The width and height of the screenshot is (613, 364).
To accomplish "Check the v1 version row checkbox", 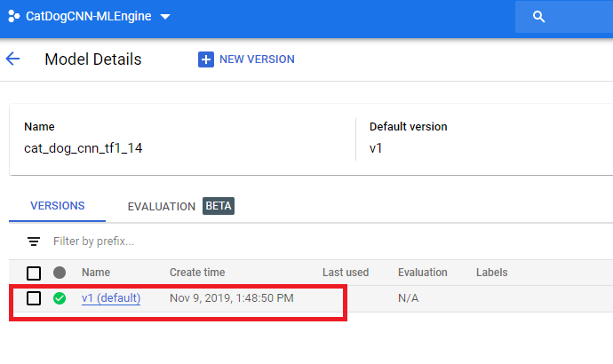I will 34,298.
